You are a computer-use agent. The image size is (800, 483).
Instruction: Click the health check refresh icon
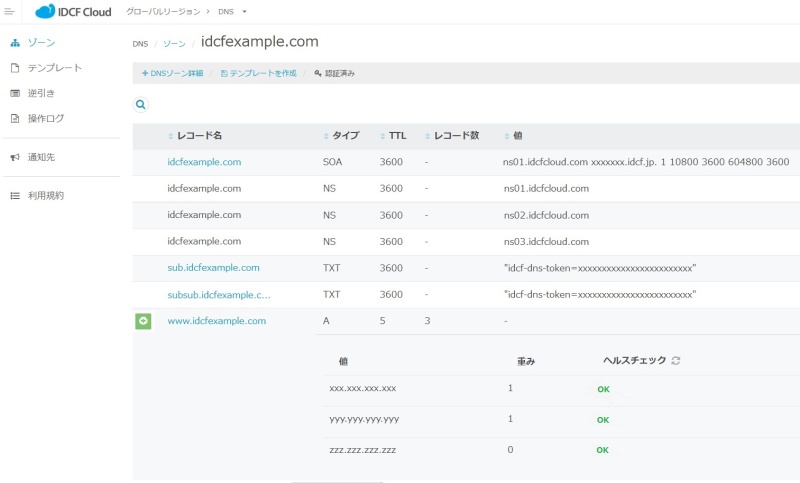676,360
